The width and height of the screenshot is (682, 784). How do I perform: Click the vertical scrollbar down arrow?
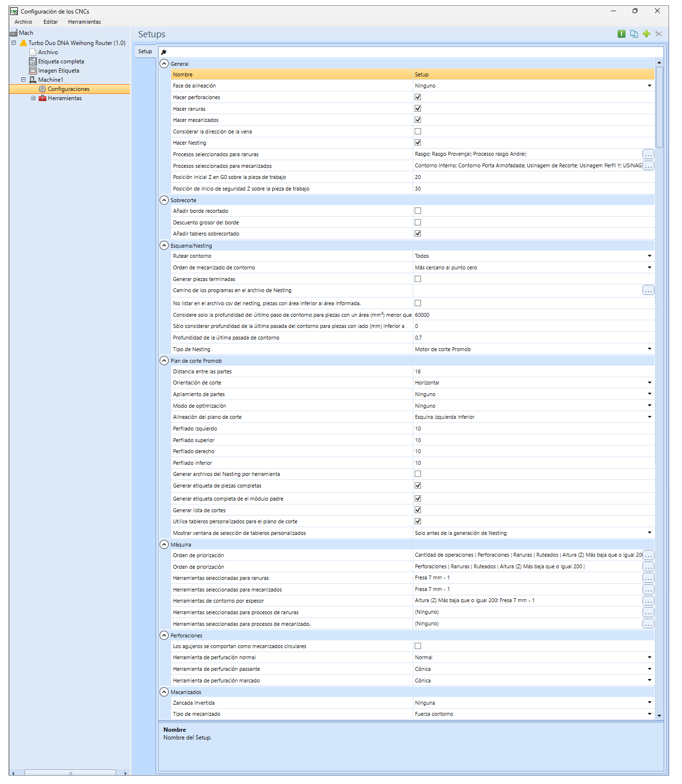(x=659, y=716)
